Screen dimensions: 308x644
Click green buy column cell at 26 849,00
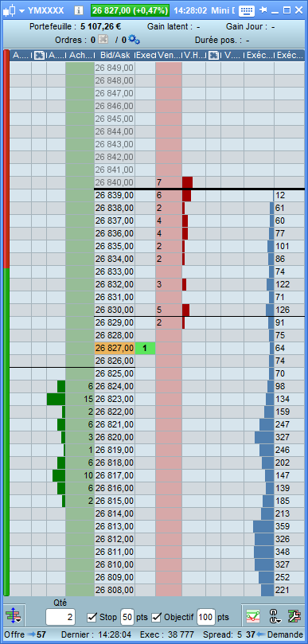tap(80, 68)
